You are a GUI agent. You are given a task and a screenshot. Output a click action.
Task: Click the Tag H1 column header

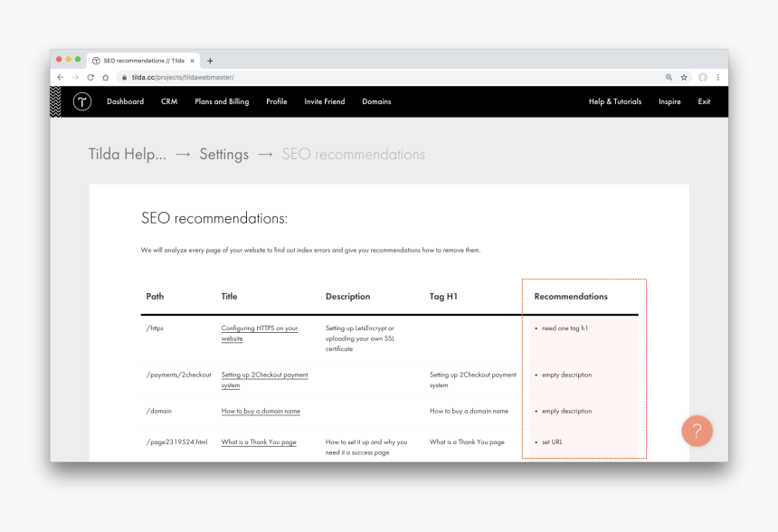(x=443, y=297)
